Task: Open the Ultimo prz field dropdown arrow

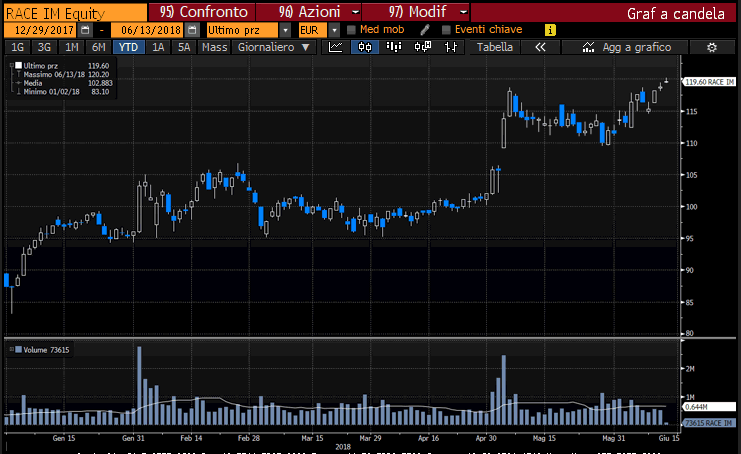Action: click(x=285, y=30)
